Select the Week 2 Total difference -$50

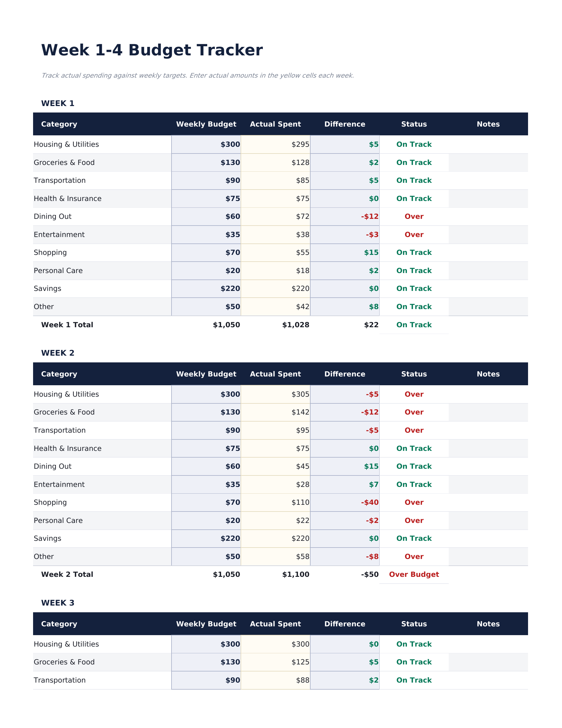tap(369, 575)
